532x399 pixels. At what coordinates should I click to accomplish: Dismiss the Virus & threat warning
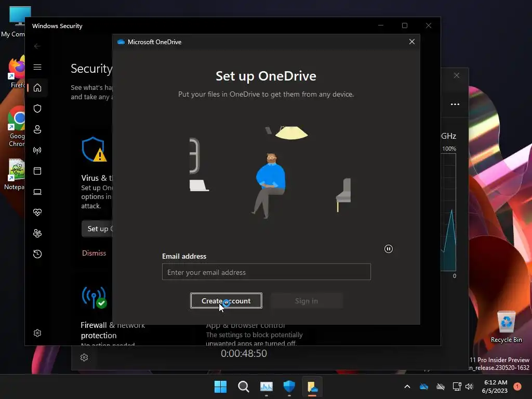click(x=94, y=253)
